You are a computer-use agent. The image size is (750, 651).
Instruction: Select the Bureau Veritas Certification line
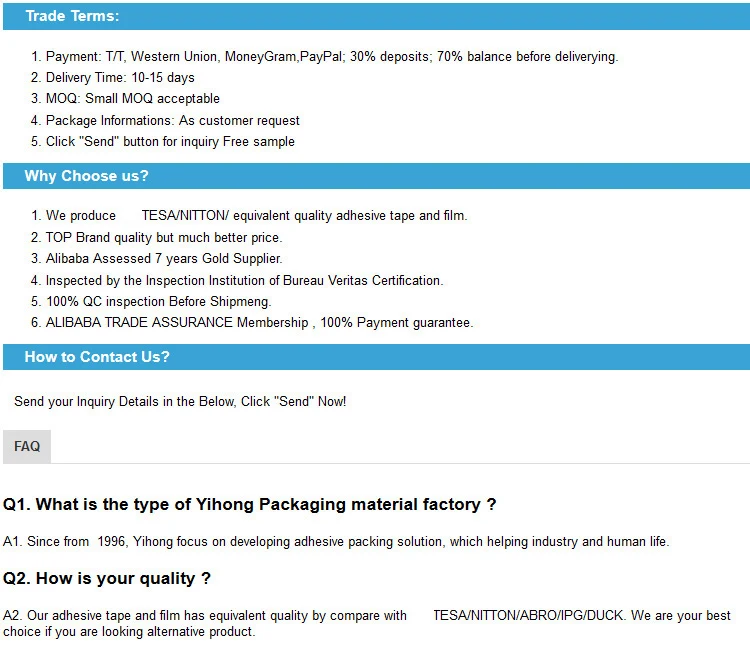237,280
